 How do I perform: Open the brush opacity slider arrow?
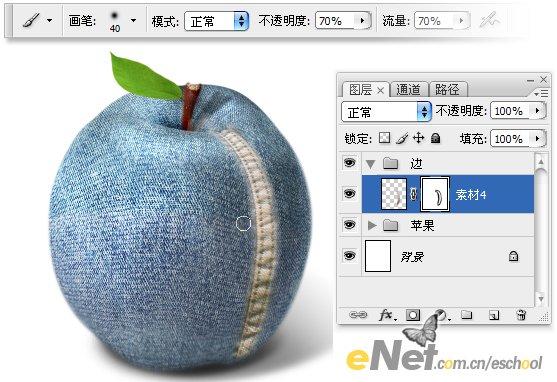[362, 21]
